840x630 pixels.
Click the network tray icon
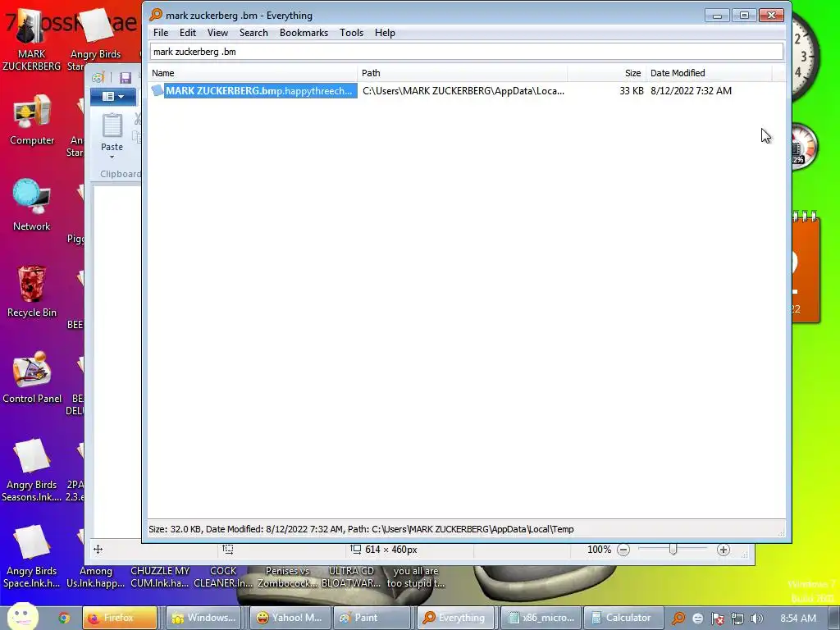pyautogui.click(x=737, y=619)
